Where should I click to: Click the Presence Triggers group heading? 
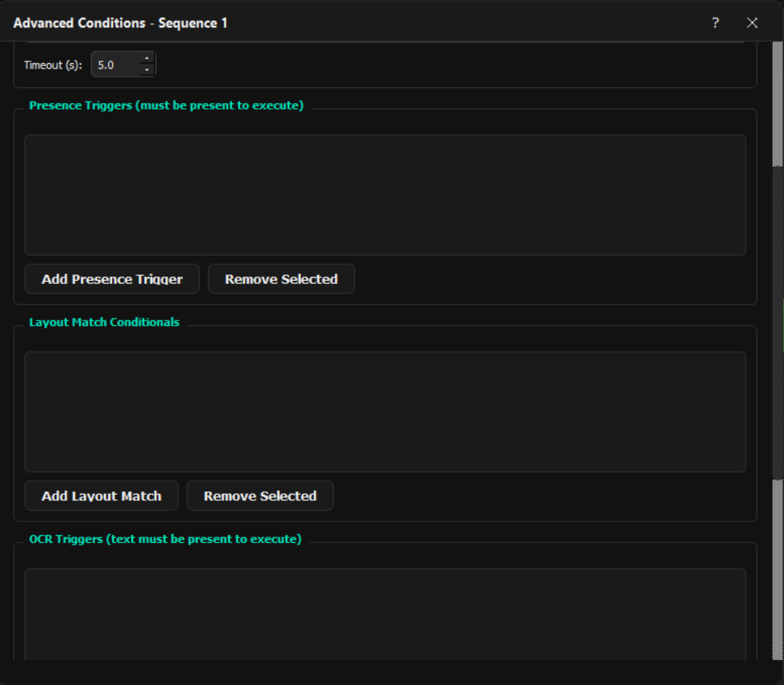[166, 105]
